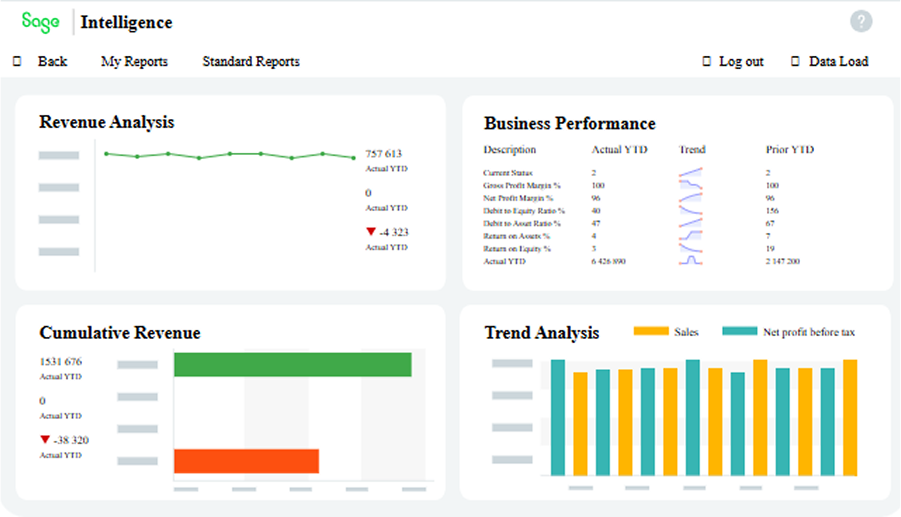Open the My Reports menu

pyautogui.click(x=134, y=61)
